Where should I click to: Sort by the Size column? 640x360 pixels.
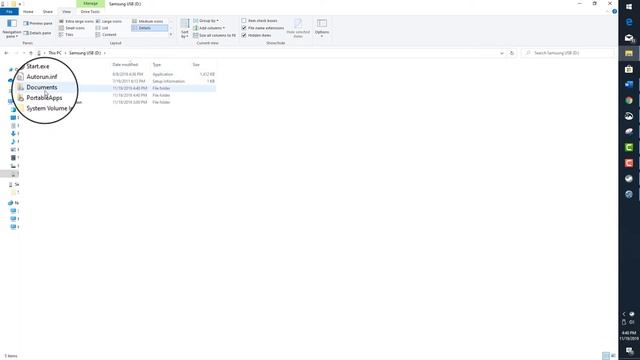(x=196, y=64)
